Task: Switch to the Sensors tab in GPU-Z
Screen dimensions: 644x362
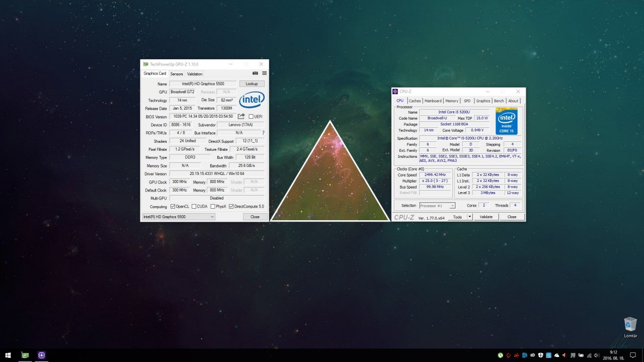Action: point(177,74)
